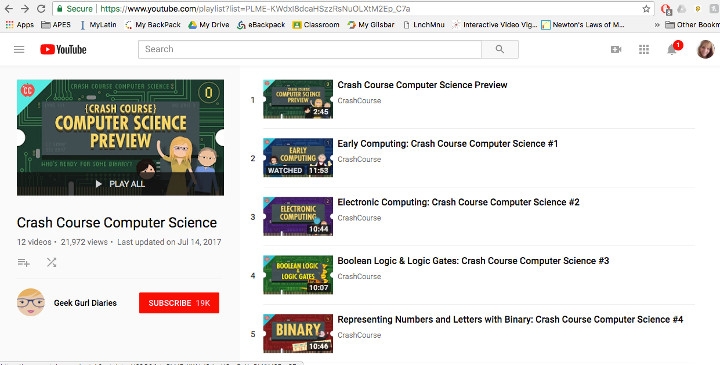Open the MyLatin bookmark
The image size is (720, 365).
pos(98,25)
